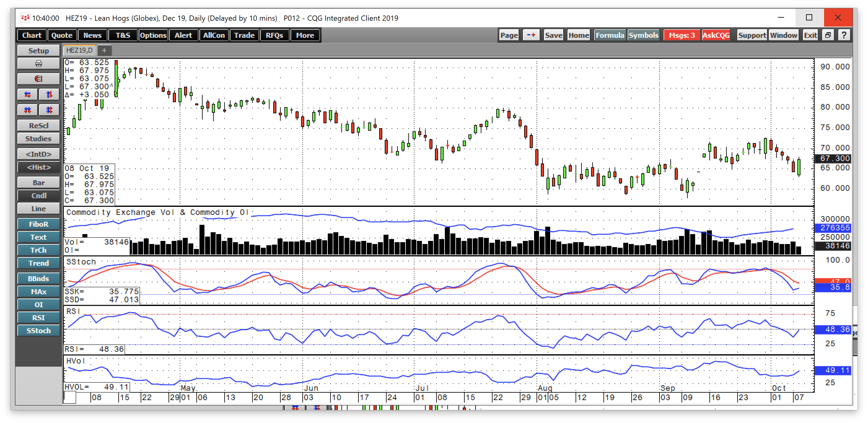Click the minus-plus page button
Viewport: 868px width, 423px height.
(531, 35)
